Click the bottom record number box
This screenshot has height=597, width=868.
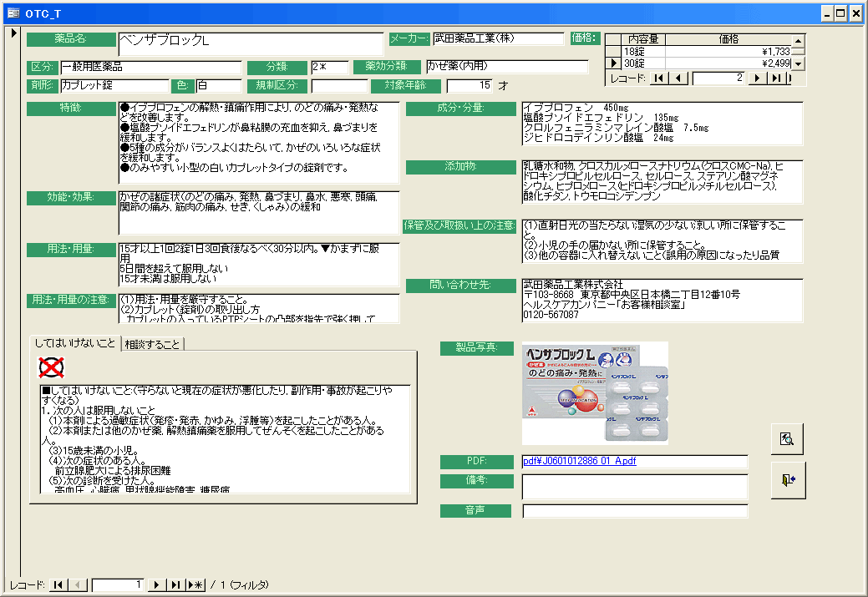(117, 584)
